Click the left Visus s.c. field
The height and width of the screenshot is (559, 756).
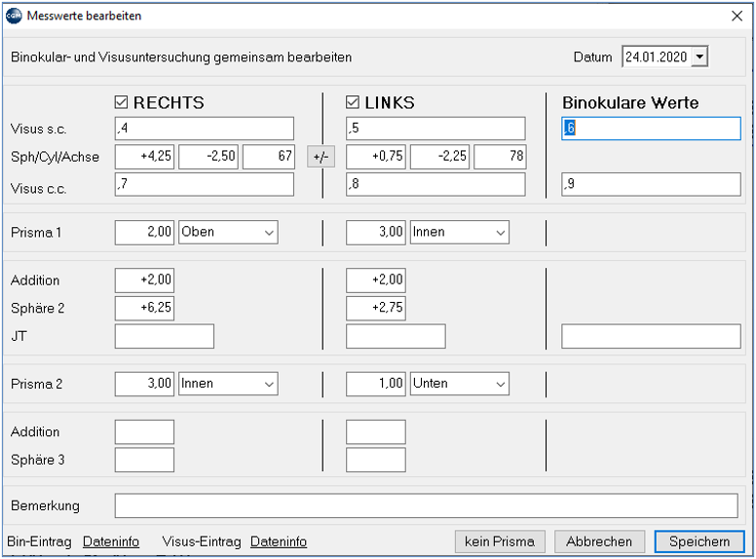point(435,129)
